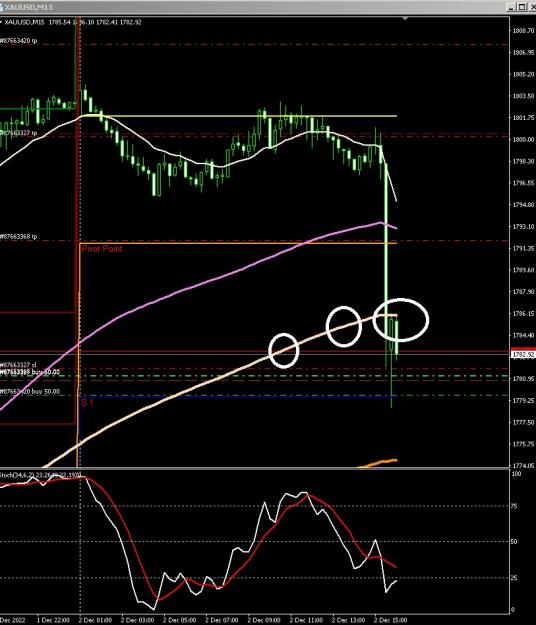This screenshot has height=625, width=536.
Task: Click the 50 level on stochastic scale
Action: (514, 541)
